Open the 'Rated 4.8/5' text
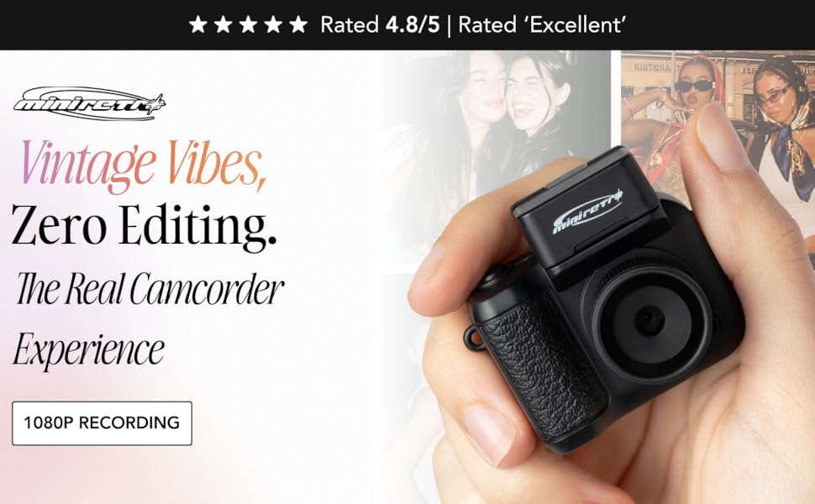The height and width of the screenshot is (504, 815). [x=380, y=24]
